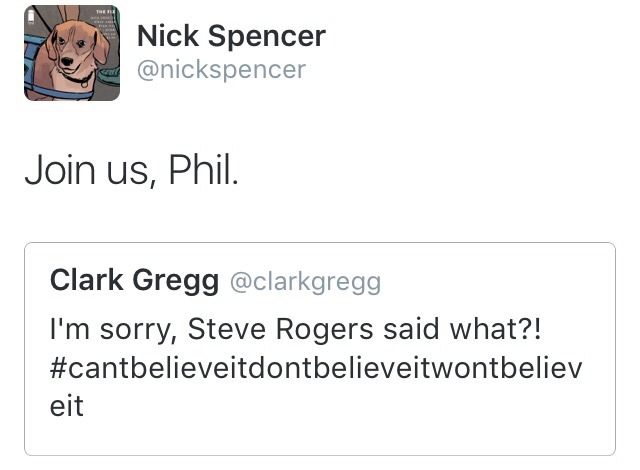This screenshot has height=470, width=640.
Task: Tap the Image Comics logo in avatar corner
Action: click(32, 18)
